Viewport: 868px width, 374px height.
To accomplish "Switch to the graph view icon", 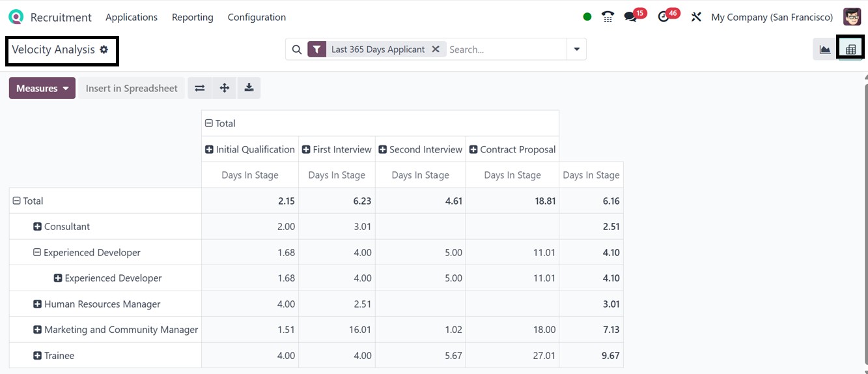I will pos(825,50).
